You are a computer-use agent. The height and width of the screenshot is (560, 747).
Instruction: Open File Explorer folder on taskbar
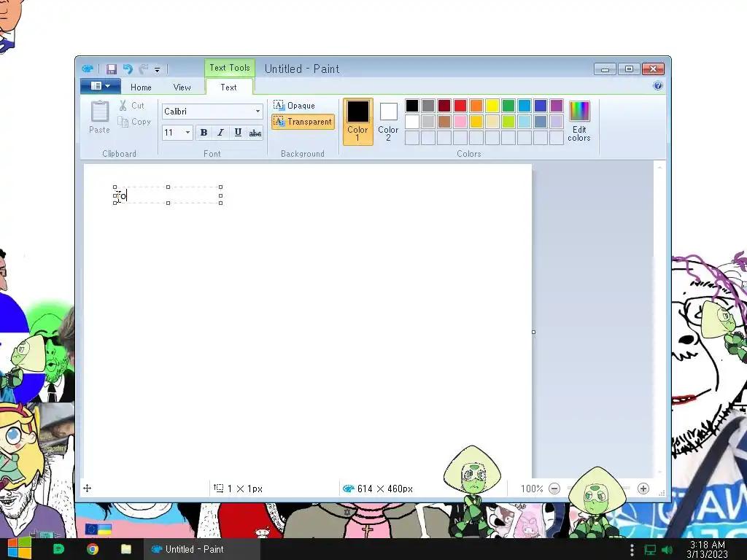[126, 549]
